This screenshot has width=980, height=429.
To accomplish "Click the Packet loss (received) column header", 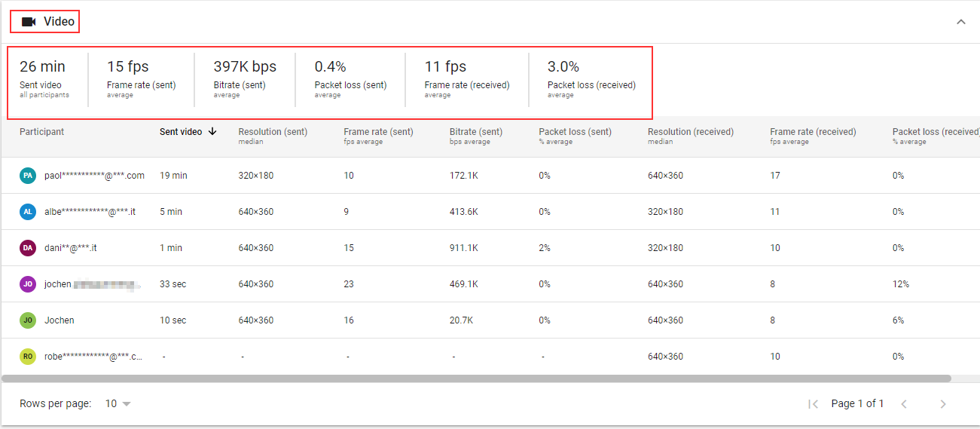I will [x=936, y=136].
